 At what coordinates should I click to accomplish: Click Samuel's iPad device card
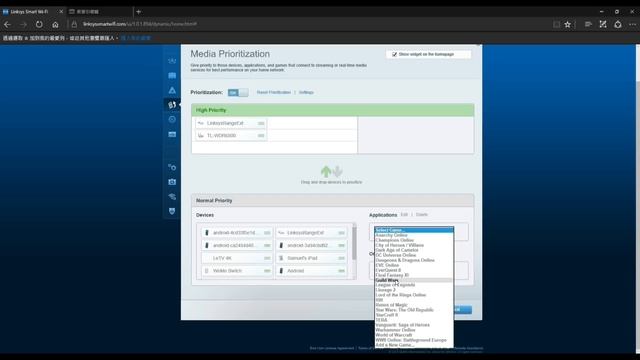click(x=311, y=258)
